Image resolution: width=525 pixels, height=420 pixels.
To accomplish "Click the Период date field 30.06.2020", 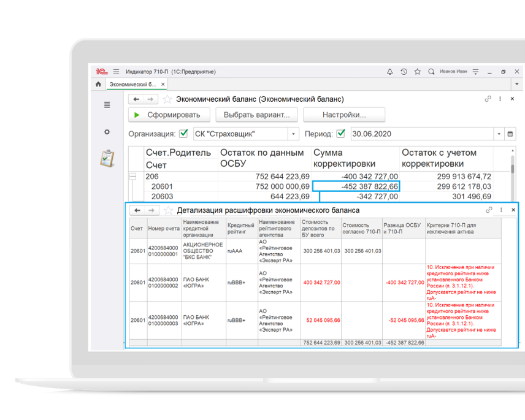I will 422,134.
